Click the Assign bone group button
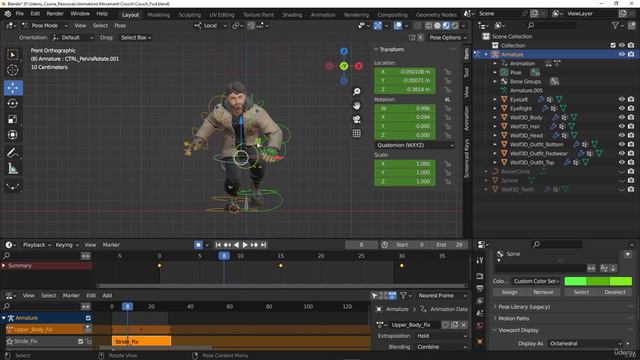 coord(509,292)
